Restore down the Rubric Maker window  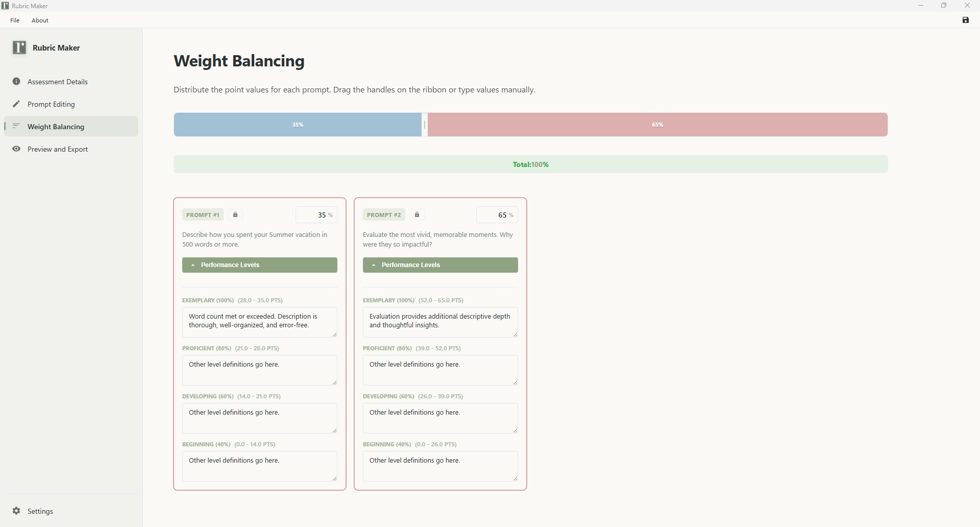[944, 6]
